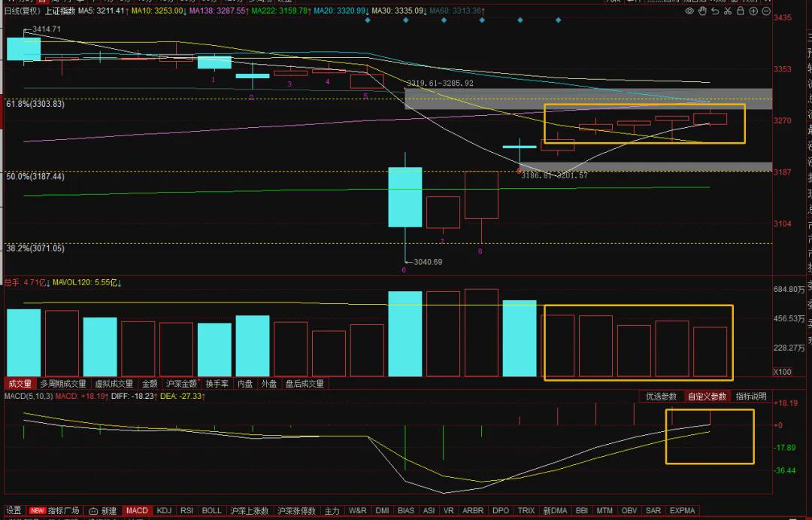Select the MA5: 3211.41 moving average label

[103, 11]
